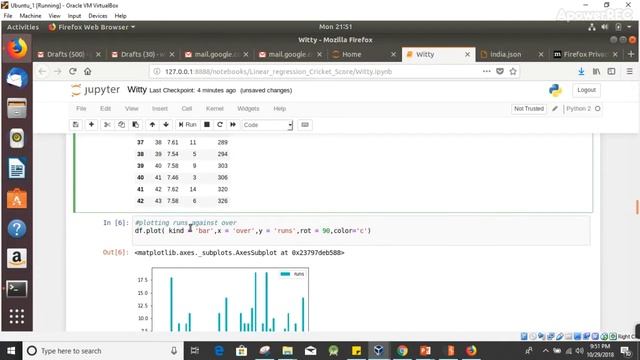Open the cell type Code dropdown
Viewport: 640px width, 360px height.
[267, 125]
